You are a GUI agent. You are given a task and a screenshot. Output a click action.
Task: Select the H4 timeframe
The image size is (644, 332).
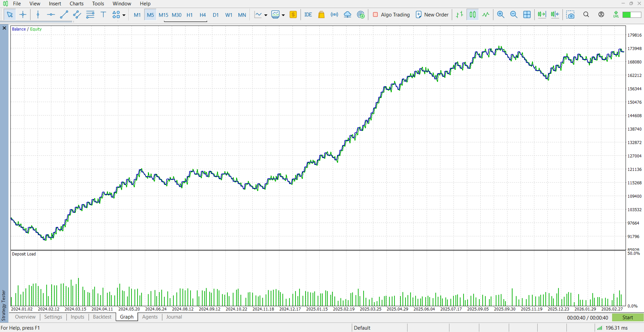click(203, 15)
